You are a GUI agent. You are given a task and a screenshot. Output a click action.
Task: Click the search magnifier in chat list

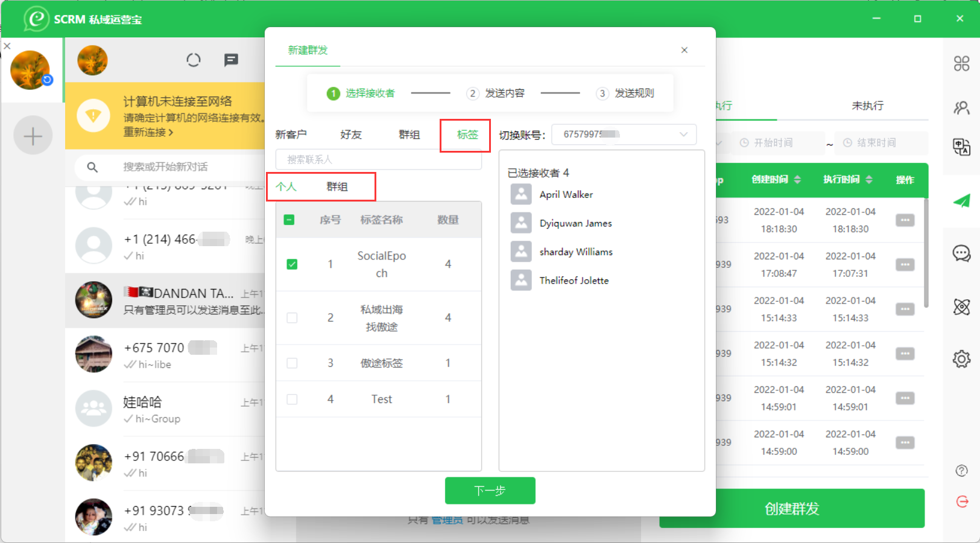pyautogui.click(x=92, y=167)
